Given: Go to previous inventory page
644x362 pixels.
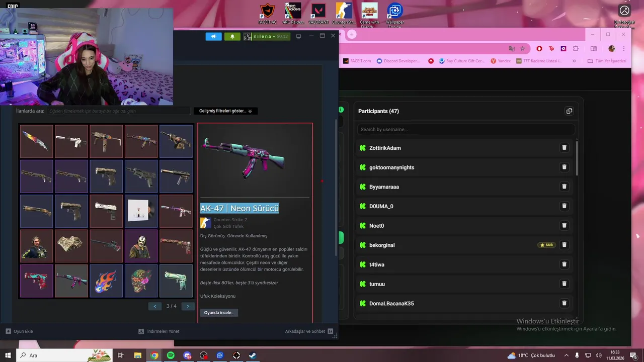Looking at the screenshot, I should pyautogui.click(x=155, y=306).
